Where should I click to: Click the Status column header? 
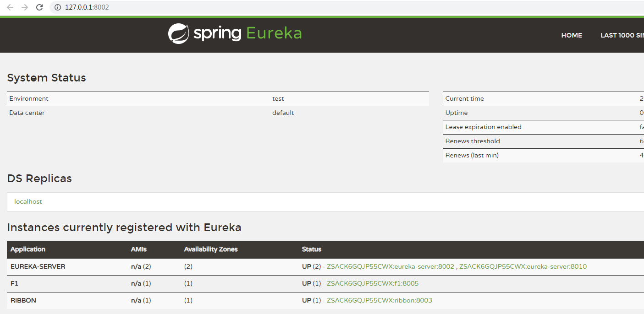click(312, 249)
